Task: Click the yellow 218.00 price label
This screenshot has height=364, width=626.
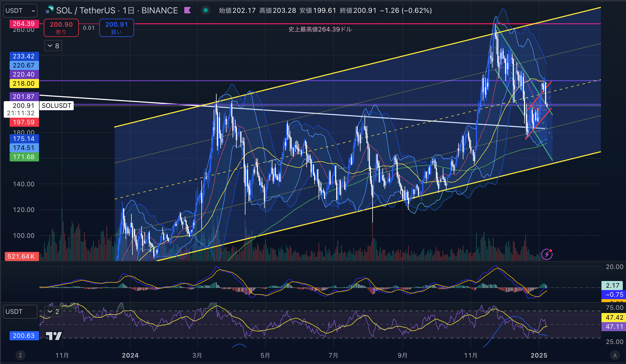Action: 24,84
